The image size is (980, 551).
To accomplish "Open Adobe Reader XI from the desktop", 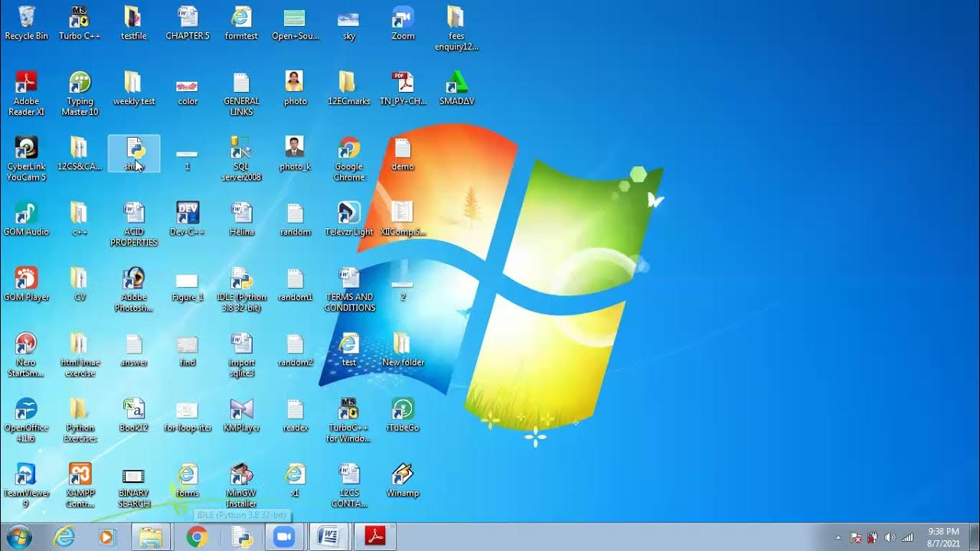I will [26, 93].
